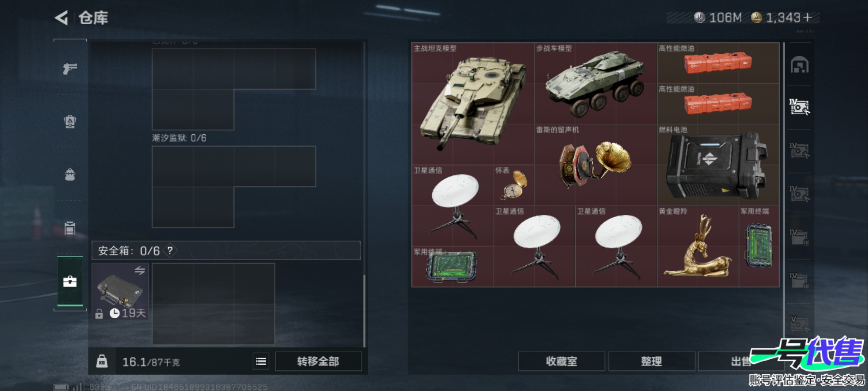Toggle the list view icon near weight
868x391 pixels.
coord(261,361)
